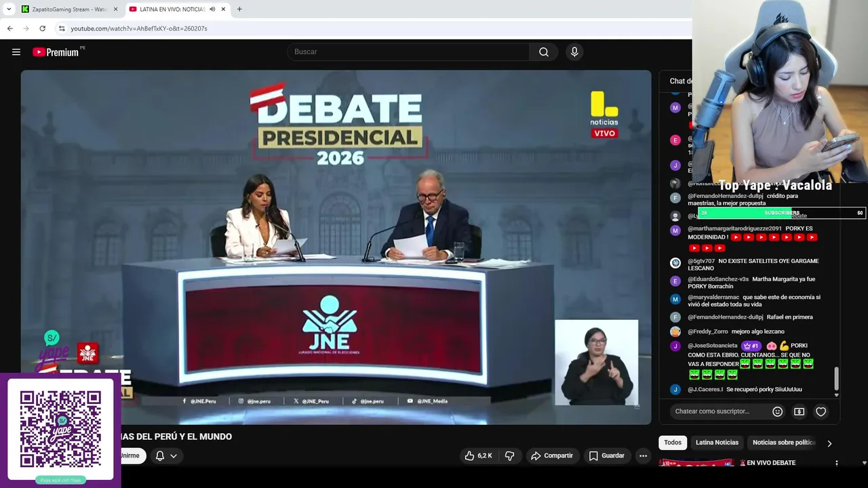This screenshot has width=868, height=488.
Task: Like the video with thumbs up
Action: pyautogui.click(x=478, y=455)
